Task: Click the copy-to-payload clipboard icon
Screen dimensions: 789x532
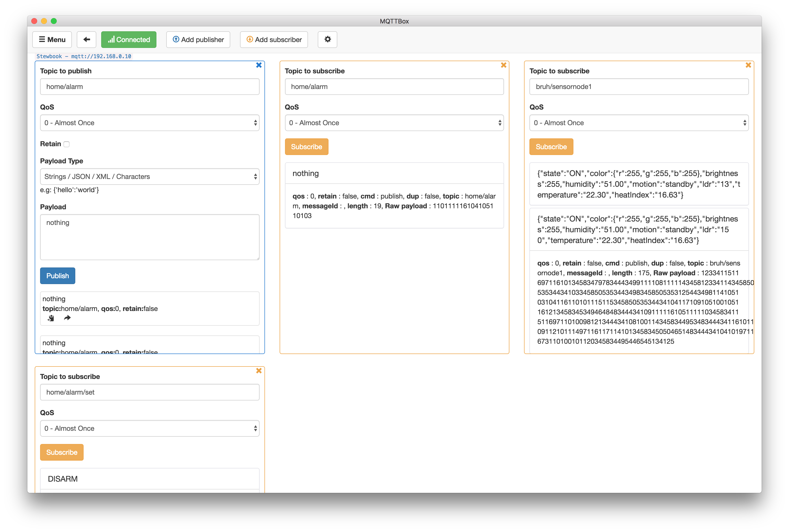Action: (51, 318)
